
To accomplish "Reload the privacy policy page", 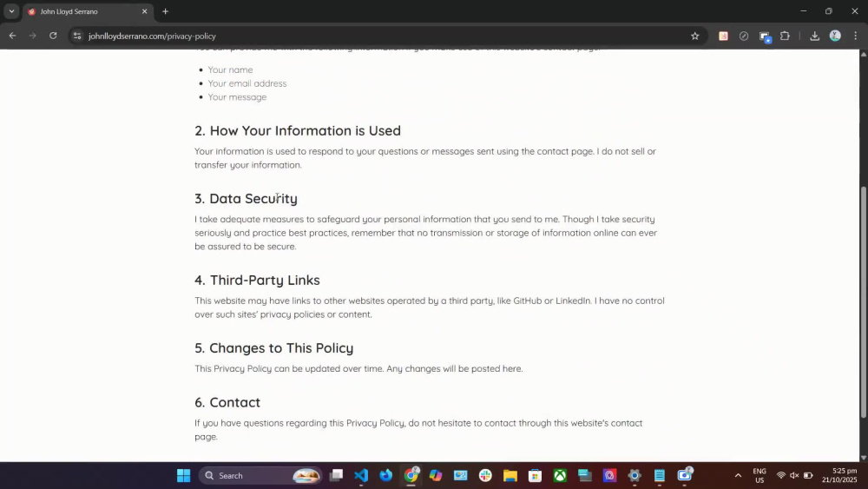I will 53,36.
